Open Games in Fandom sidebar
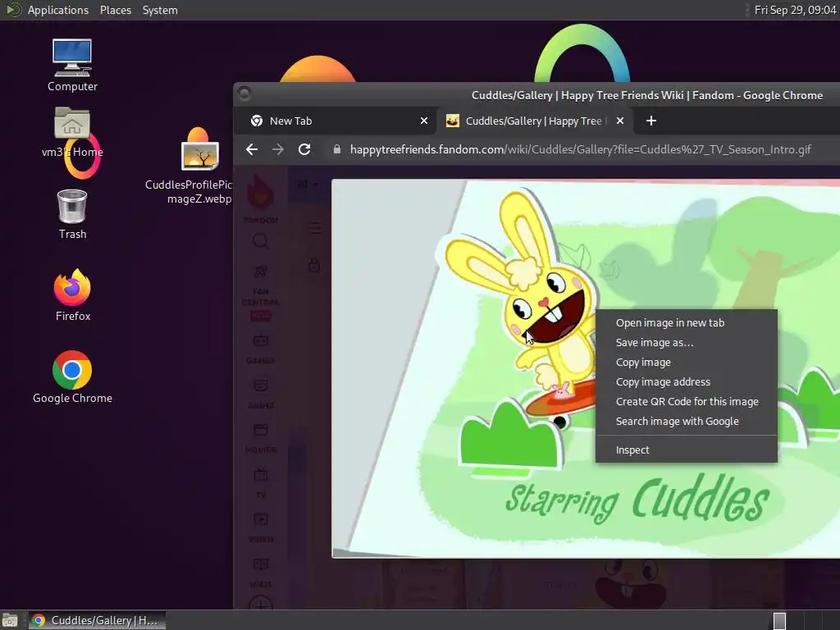This screenshot has height=630, width=840. click(x=260, y=349)
